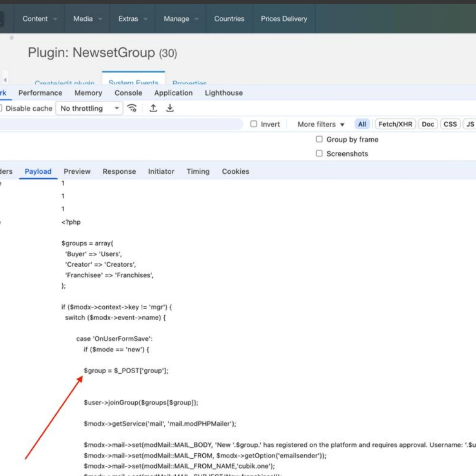Open the Manage menu dropdown

pyautogui.click(x=181, y=19)
